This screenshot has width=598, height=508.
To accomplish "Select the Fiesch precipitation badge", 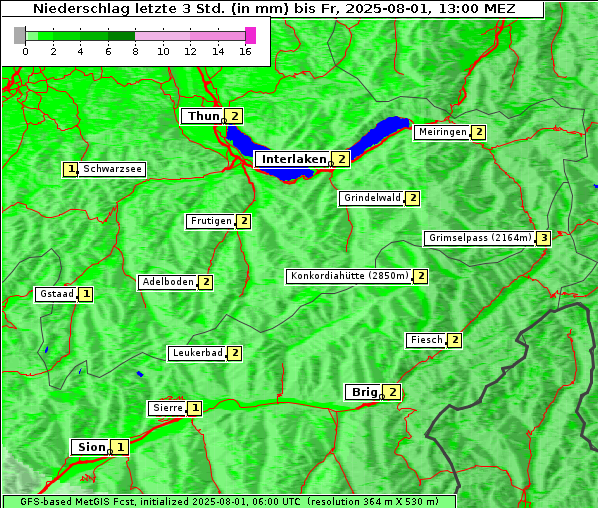I will tap(455, 340).
